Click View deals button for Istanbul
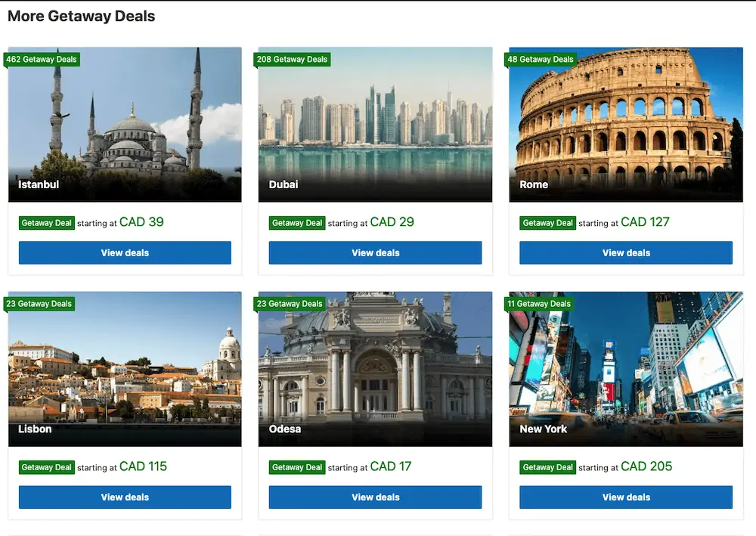 [x=125, y=253]
